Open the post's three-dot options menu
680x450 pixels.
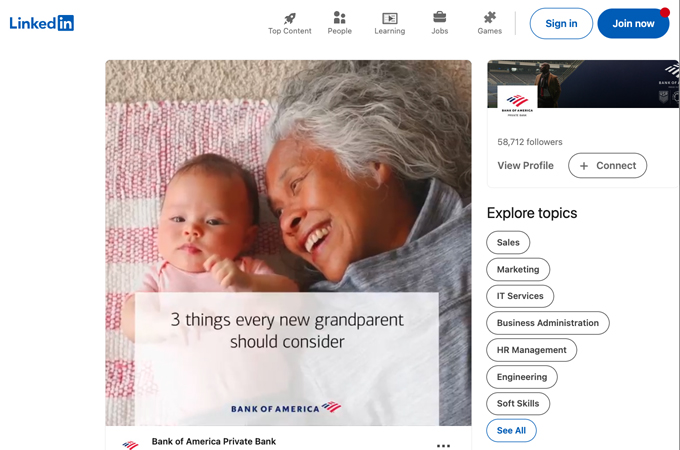[443, 445]
